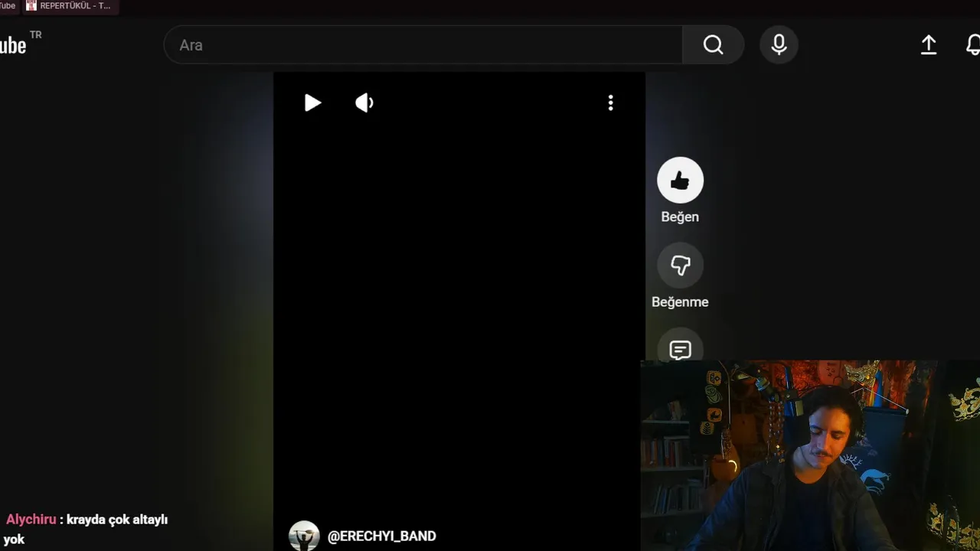Like the video with Beğen button

(x=680, y=181)
